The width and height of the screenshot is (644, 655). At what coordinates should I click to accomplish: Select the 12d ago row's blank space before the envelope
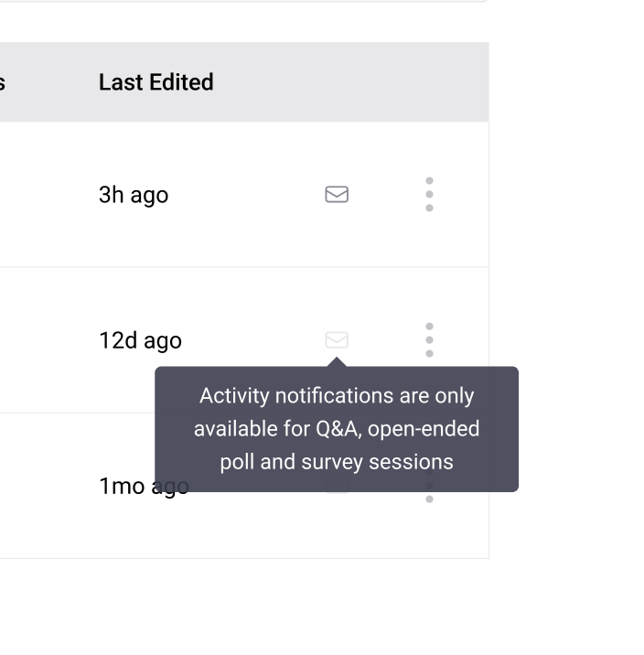click(x=247, y=340)
